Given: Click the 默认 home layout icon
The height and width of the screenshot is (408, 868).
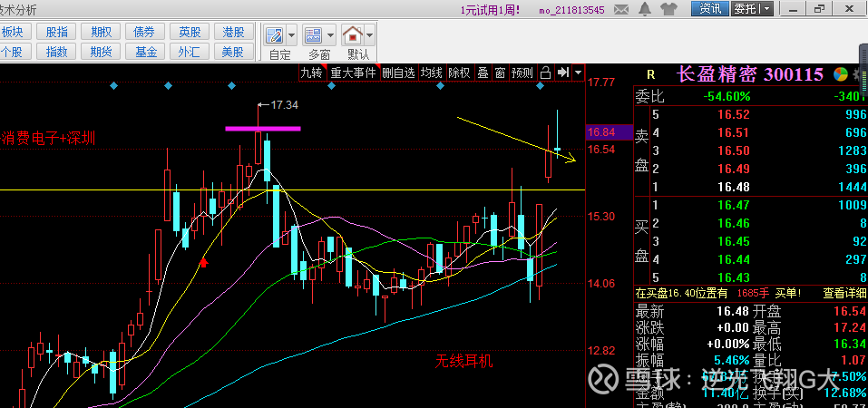Looking at the screenshot, I should click(353, 35).
